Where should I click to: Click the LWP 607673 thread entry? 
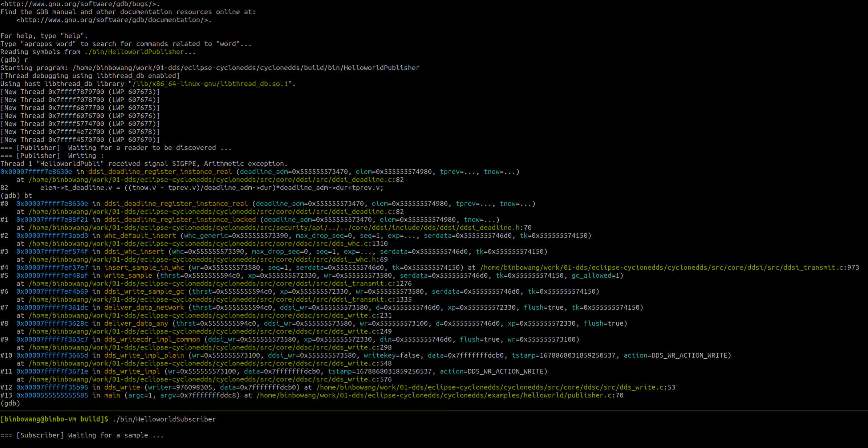click(80, 91)
